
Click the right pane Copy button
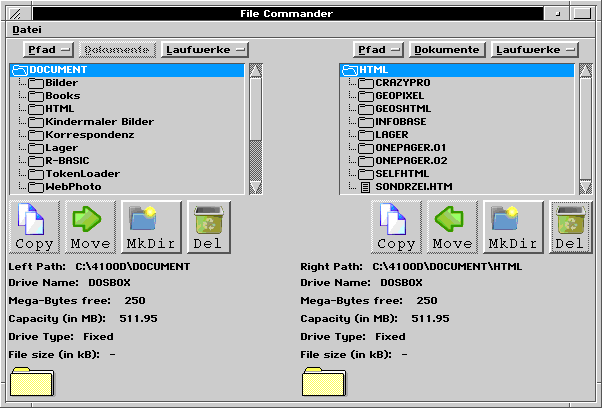396,227
